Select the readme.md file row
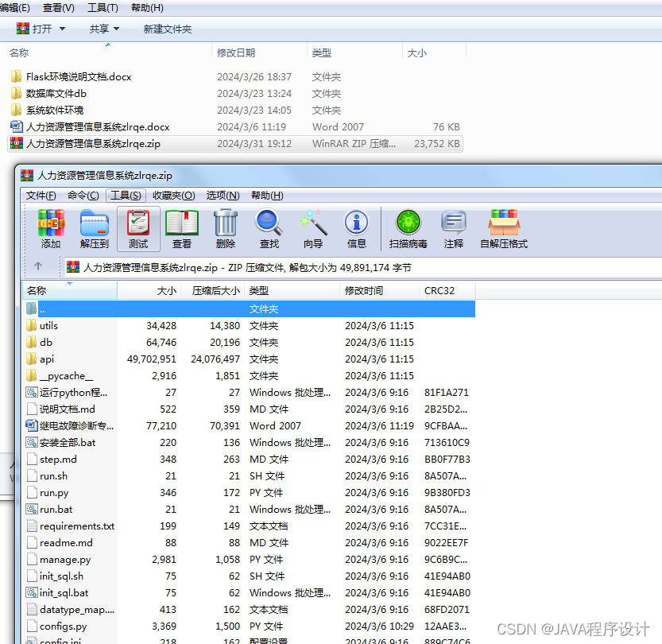Viewport: 662px width, 644px height. pyautogui.click(x=249, y=543)
